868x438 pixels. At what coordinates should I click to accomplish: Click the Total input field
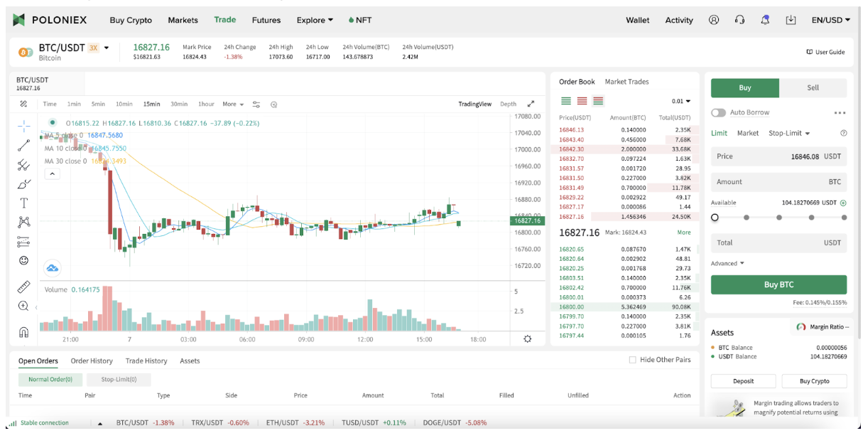point(779,242)
